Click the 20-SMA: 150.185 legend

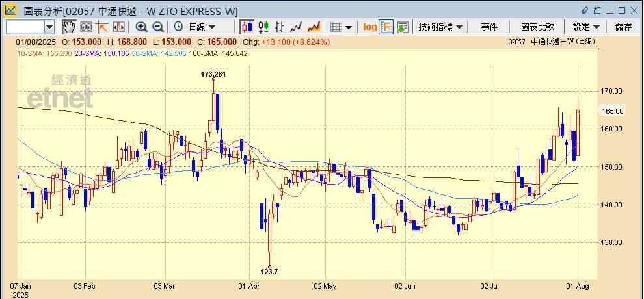(x=102, y=53)
